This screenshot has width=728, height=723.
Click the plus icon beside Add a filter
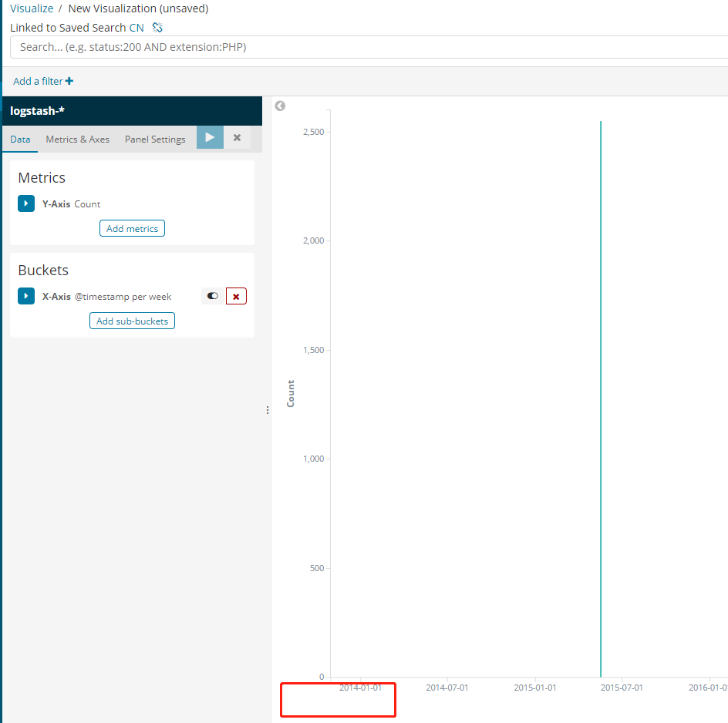69,81
